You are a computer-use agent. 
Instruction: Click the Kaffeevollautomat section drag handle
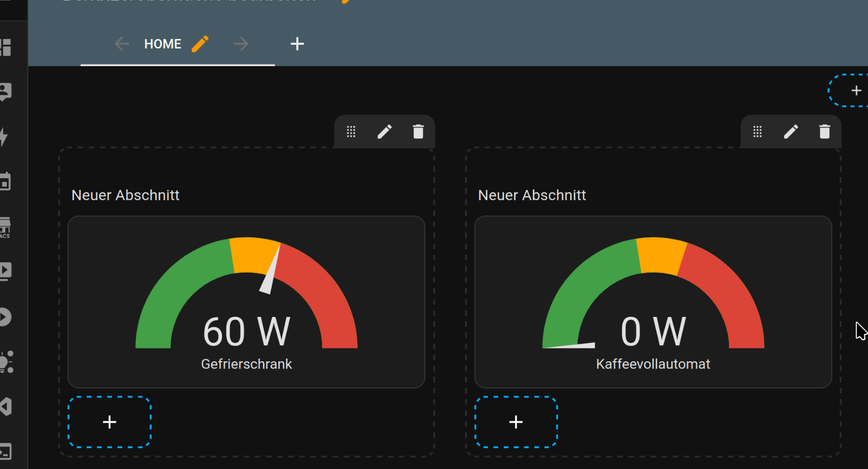pyautogui.click(x=757, y=132)
